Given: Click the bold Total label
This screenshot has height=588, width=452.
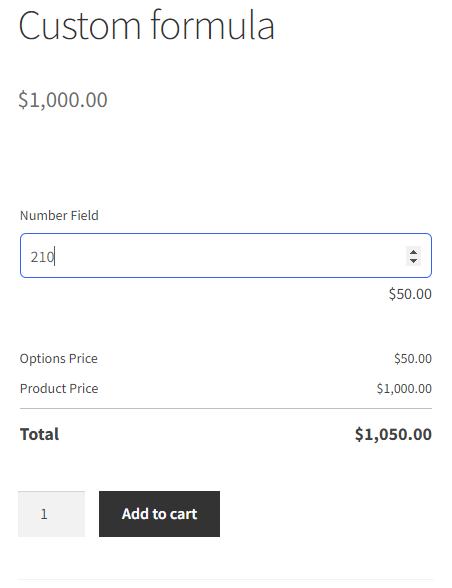Looking at the screenshot, I should (39, 434).
